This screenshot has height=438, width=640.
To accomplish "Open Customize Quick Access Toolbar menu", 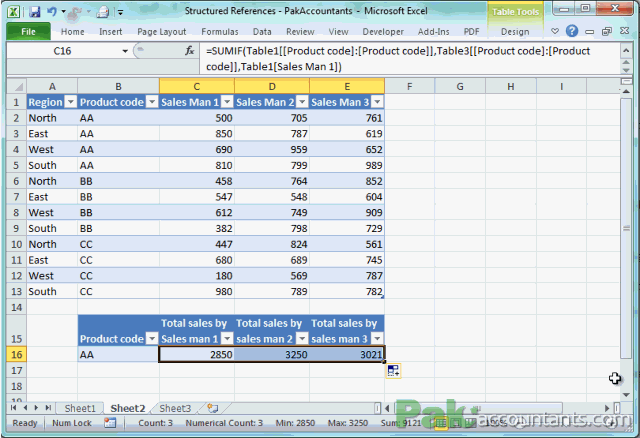I will tap(120, 13).
